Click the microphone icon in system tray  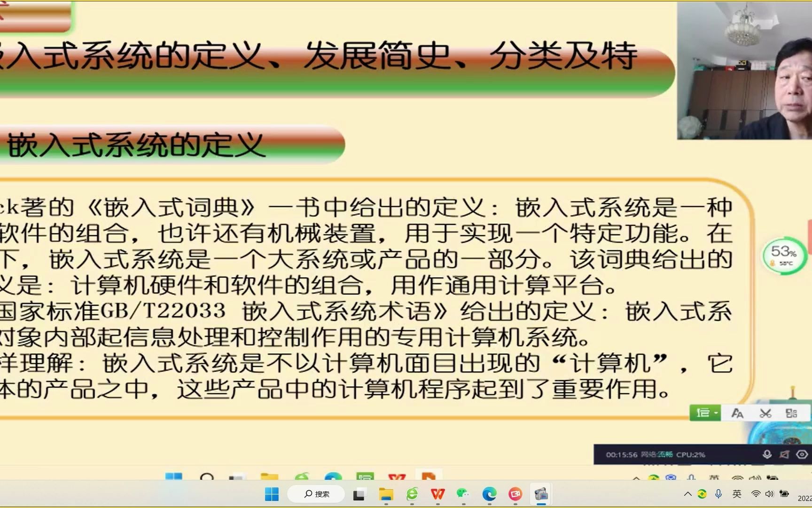718,494
